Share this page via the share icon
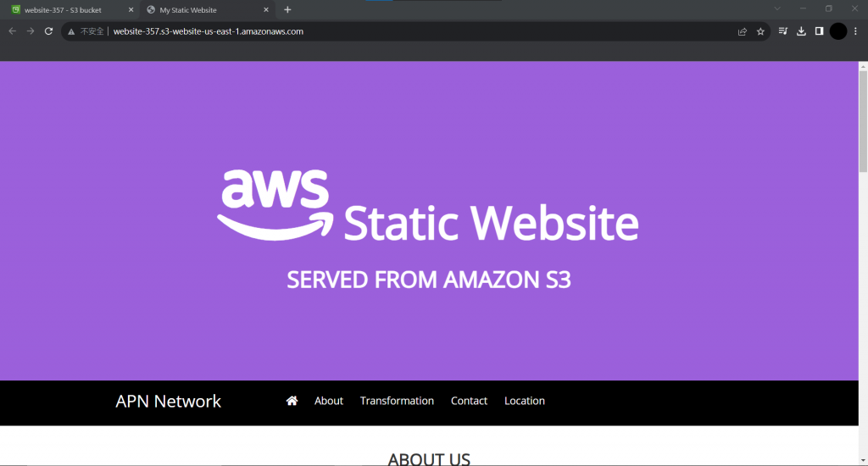Image resolution: width=868 pixels, height=466 pixels. (743, 31)
